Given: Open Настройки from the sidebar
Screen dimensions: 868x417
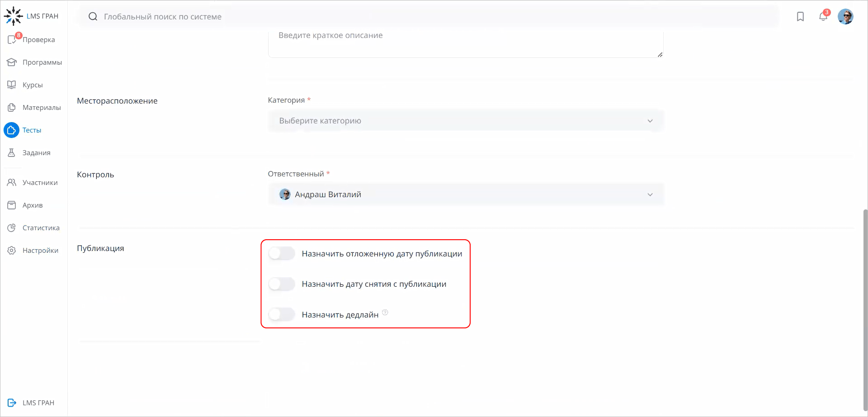Looking at the screenshot, I should tap(40, 250).
